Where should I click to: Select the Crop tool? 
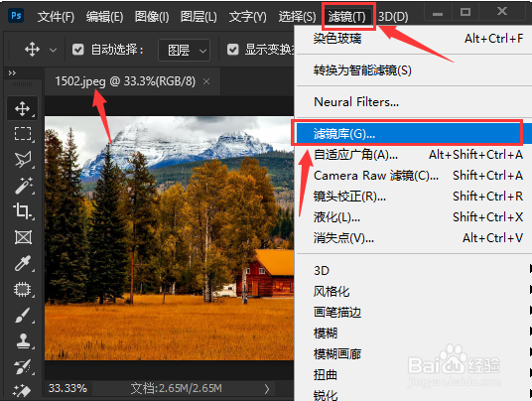pos(23,211)
